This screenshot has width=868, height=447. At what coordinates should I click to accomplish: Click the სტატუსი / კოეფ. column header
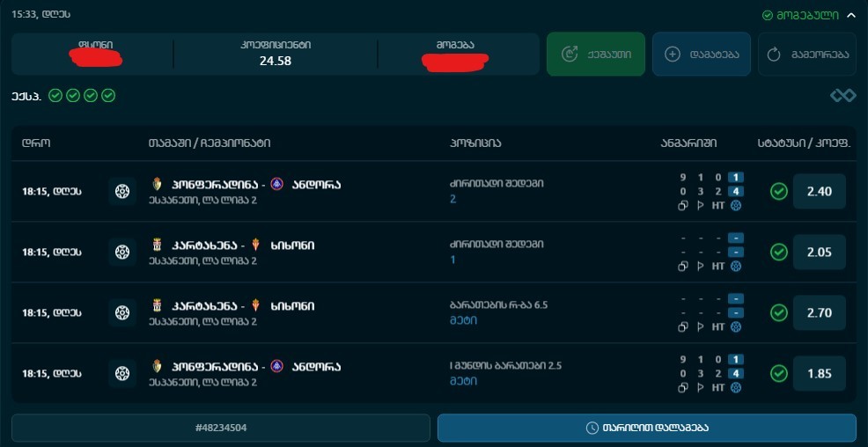[x=802, y=143]
